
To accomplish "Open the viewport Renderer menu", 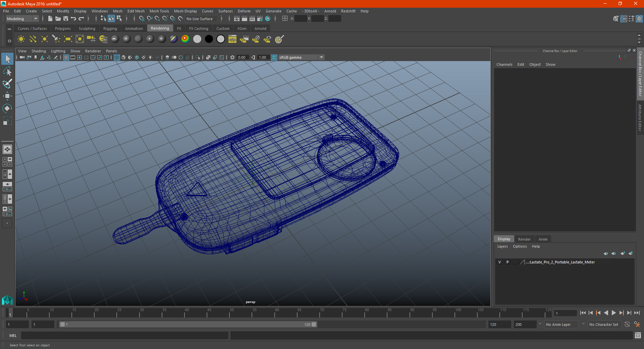I will (93, 51).
